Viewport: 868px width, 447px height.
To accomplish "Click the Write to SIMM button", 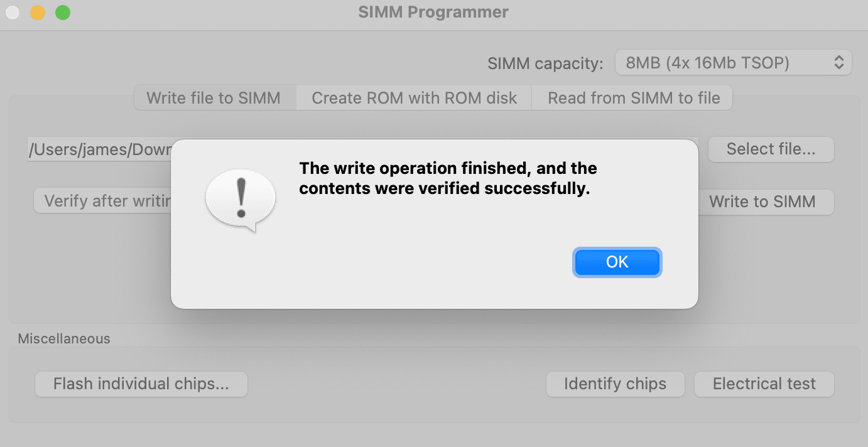I will 762,202.
